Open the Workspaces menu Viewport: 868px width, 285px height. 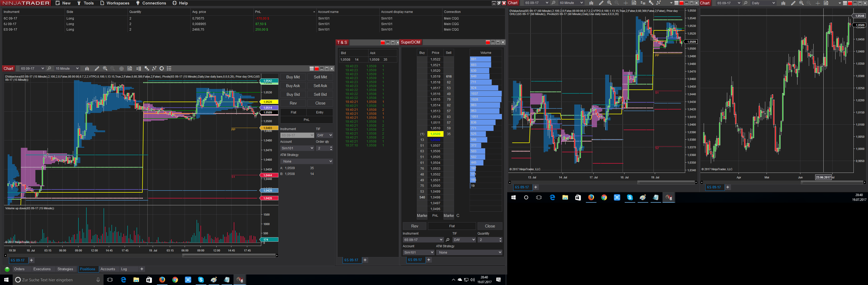coord(115,3)
